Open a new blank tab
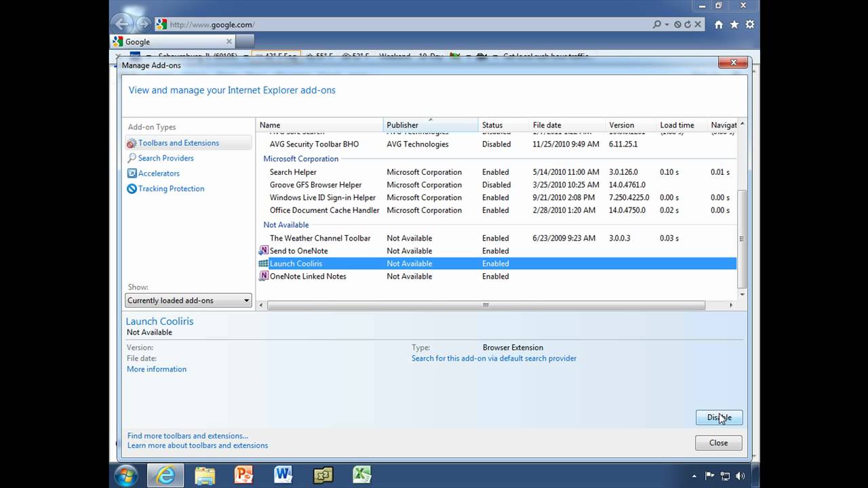The image size is (868, 488). (245, 41)
